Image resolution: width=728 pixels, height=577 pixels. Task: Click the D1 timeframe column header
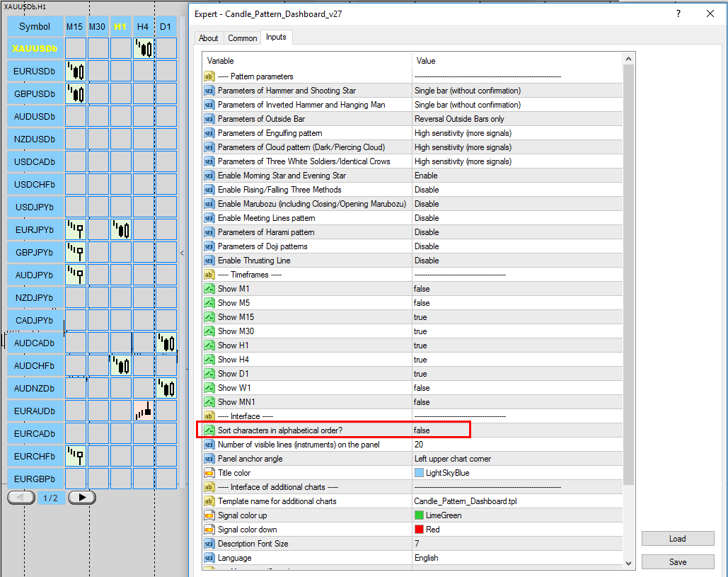pos(166,26)
